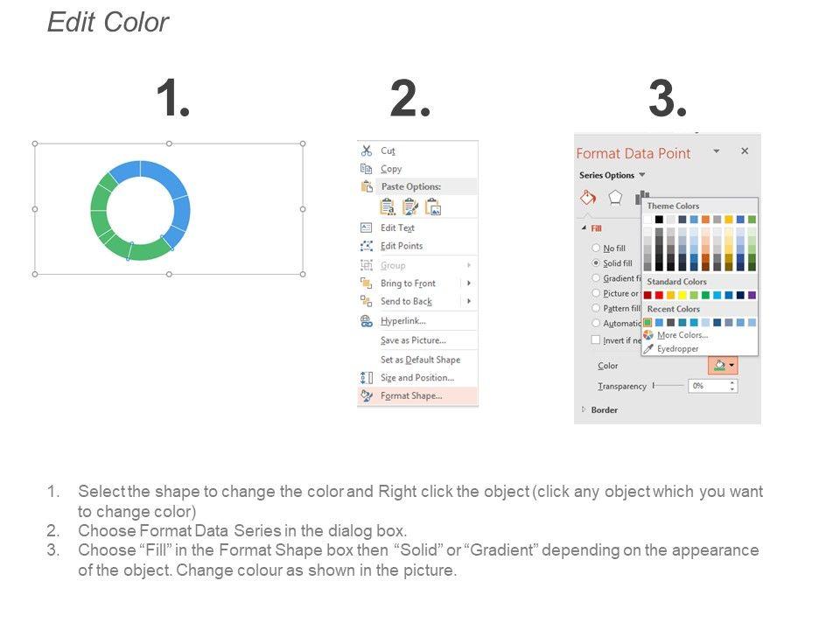Viewport: 840px width, 630px height.
Task: Click the More Colors color wheel icon
Action: point(648,335)
